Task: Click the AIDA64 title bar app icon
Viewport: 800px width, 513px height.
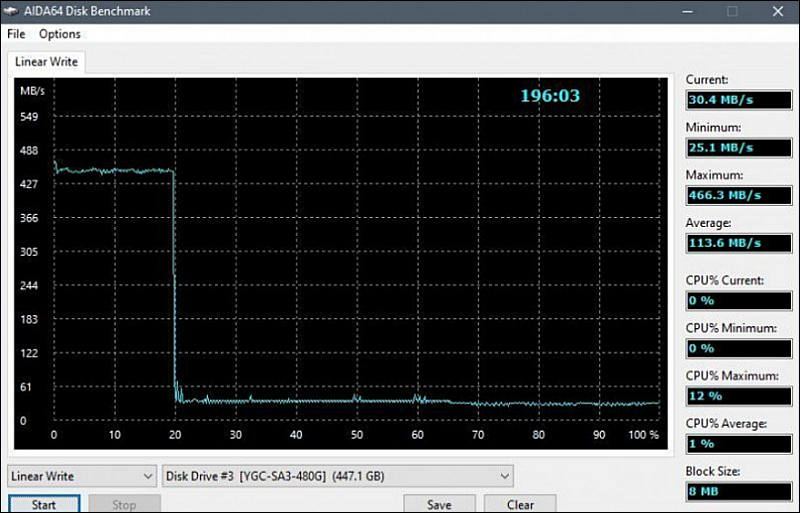Action: pyautogui.click(x=11, y=11)
